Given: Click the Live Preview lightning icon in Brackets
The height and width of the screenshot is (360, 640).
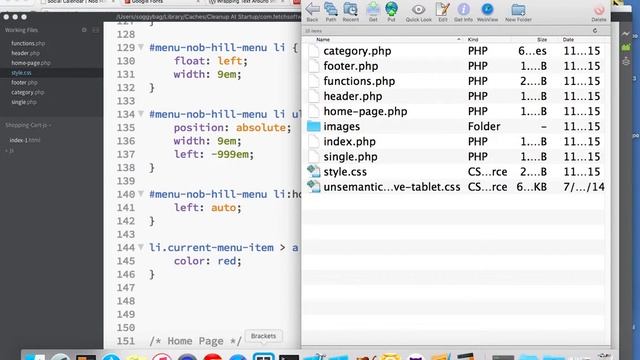Looking at the screenshot, I should coord(626,34).
